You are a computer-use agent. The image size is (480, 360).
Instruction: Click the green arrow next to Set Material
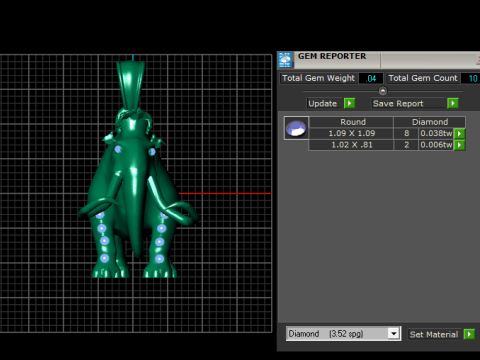pyautogui.click(x=469, y=334)
